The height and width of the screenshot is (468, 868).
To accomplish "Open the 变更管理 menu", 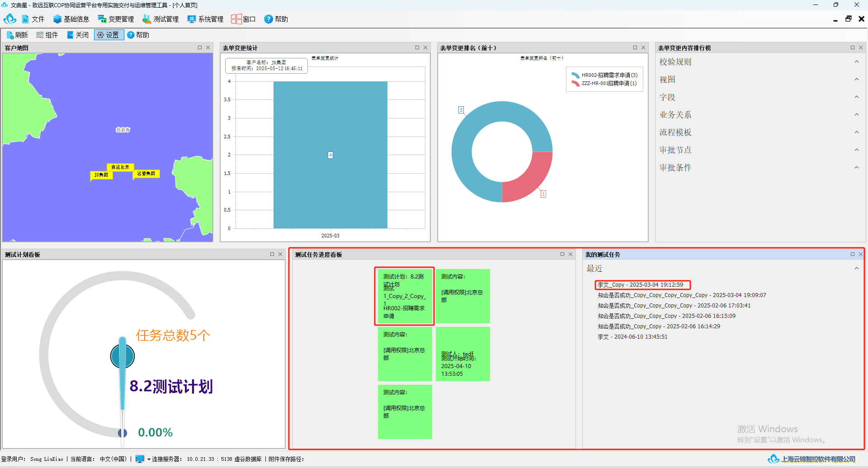I will pos(116,19).
